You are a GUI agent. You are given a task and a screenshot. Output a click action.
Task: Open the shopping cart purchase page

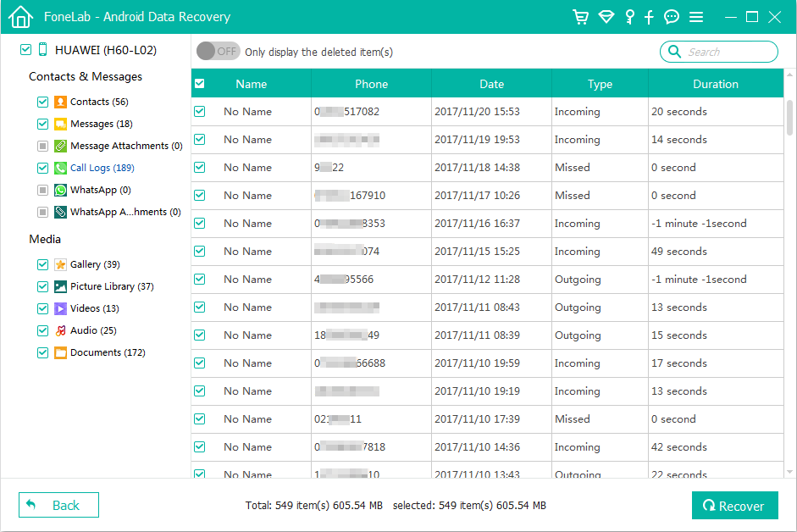[x=581, y=16]
